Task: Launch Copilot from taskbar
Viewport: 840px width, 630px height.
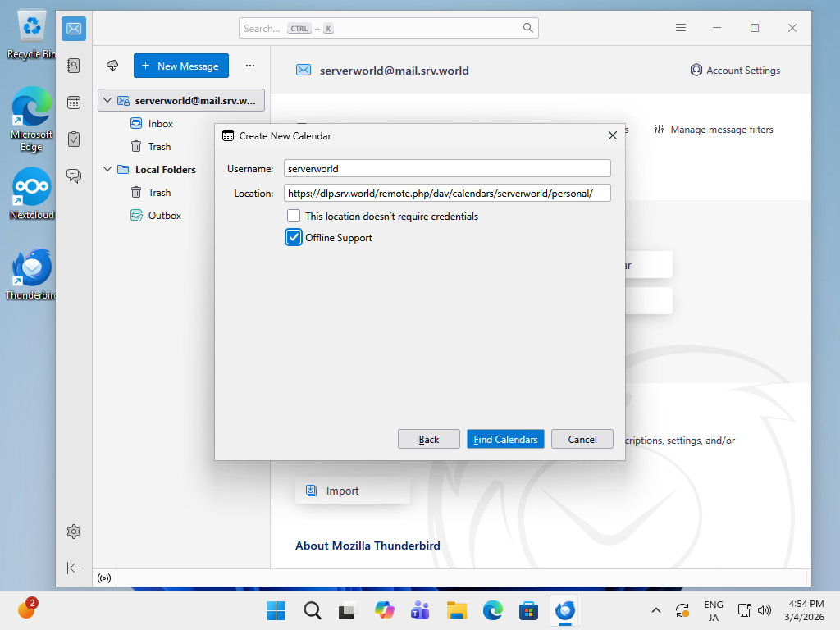Action: coord(384,610)
